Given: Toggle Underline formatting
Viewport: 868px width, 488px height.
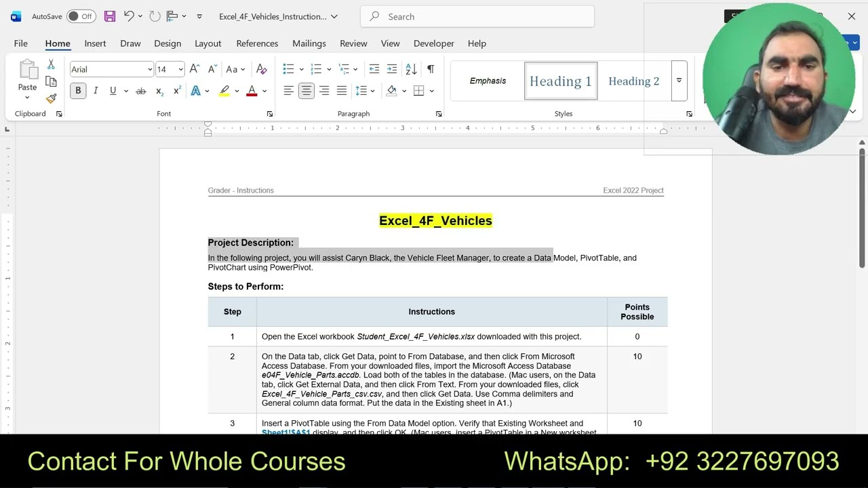Looking at the screenshot, I should pos(113,91).
